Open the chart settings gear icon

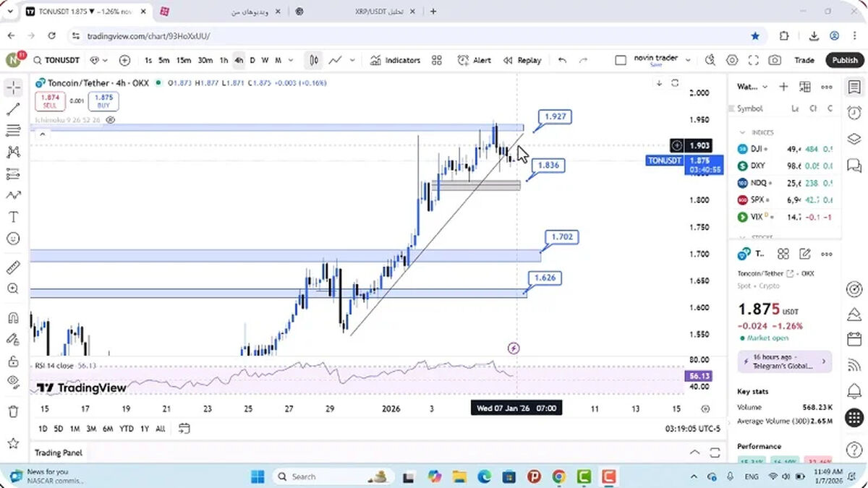[x=732, y=61]
